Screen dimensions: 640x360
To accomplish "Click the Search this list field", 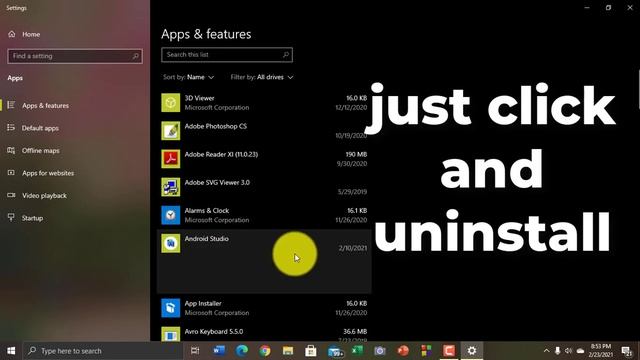I will click(x=227, y=55).
